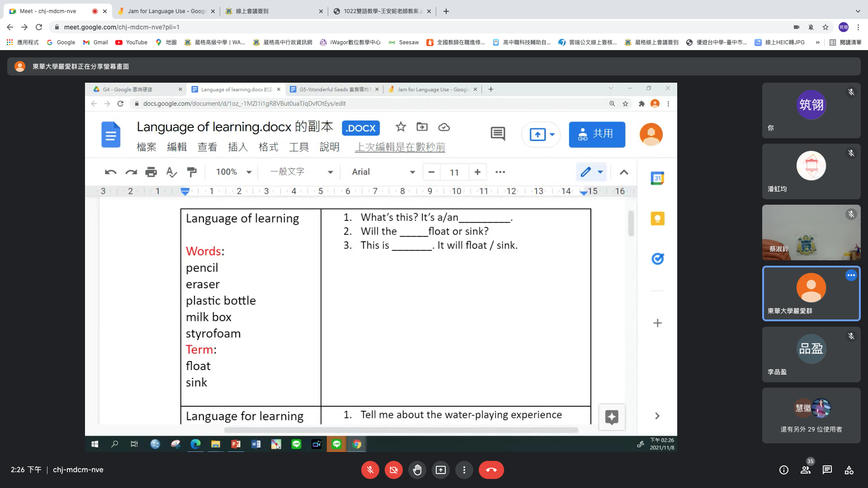Toggle the microphone mute button
This screenshot has height=488, width=868.
[x=370, y=470]
